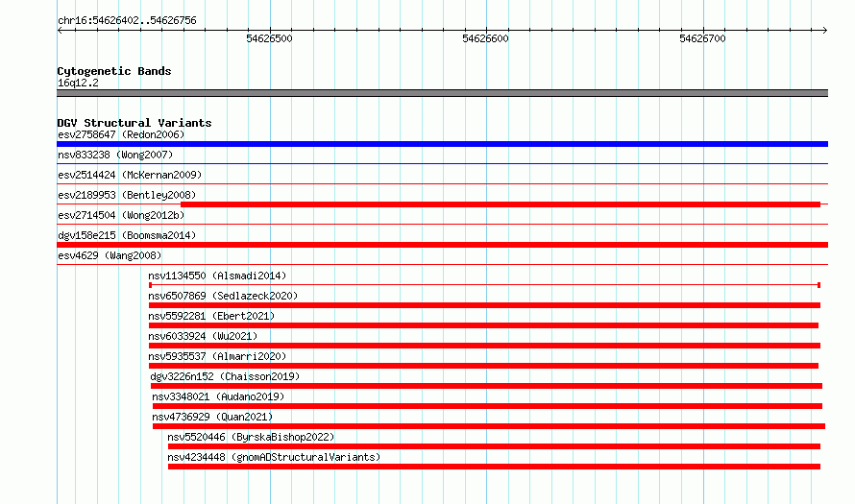This screenshot has width=855, height=504.
Task: Click the red nsv6033924 variant bar
Action: tap(484, 346)
